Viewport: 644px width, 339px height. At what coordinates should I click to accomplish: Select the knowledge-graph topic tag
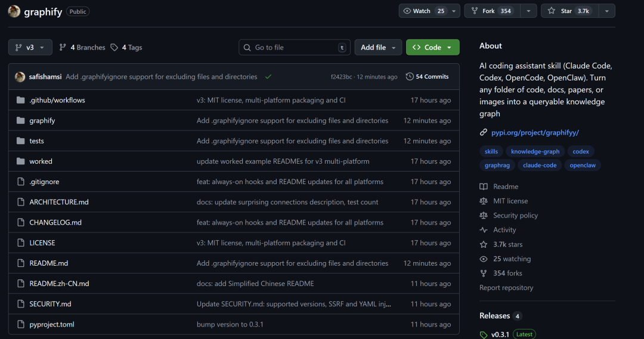tap(535, 151)
